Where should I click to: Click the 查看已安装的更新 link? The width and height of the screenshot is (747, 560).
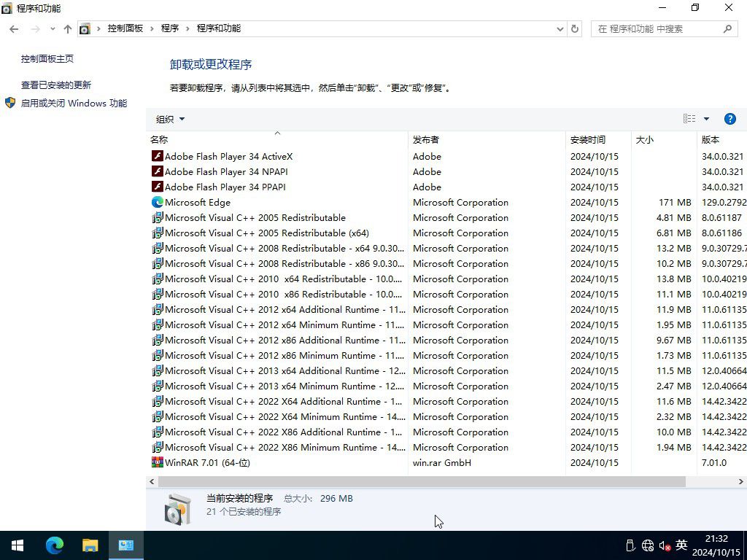point(56,85)
